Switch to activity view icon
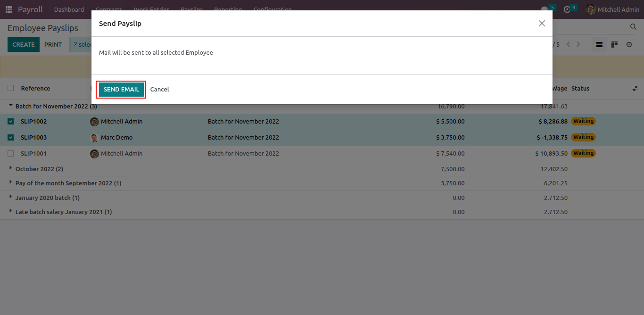Image resolution: width=644 pixels, height=315 pixels. pos(629,44)
